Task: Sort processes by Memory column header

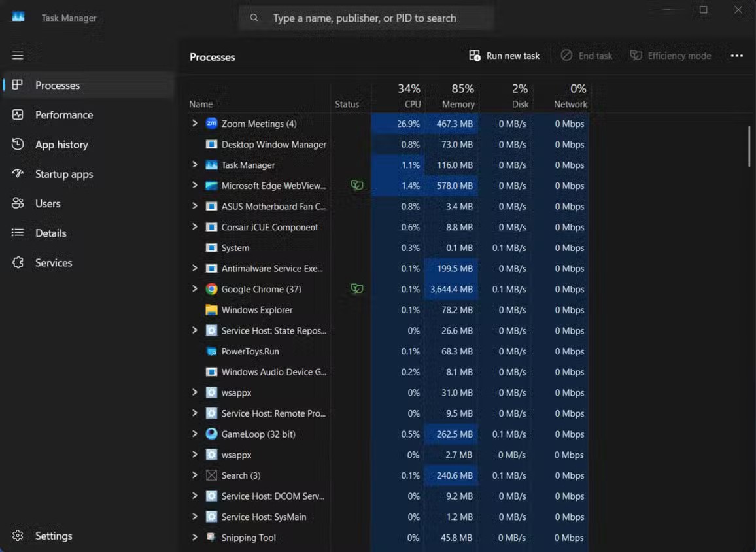Action: (x=458, y=104)
